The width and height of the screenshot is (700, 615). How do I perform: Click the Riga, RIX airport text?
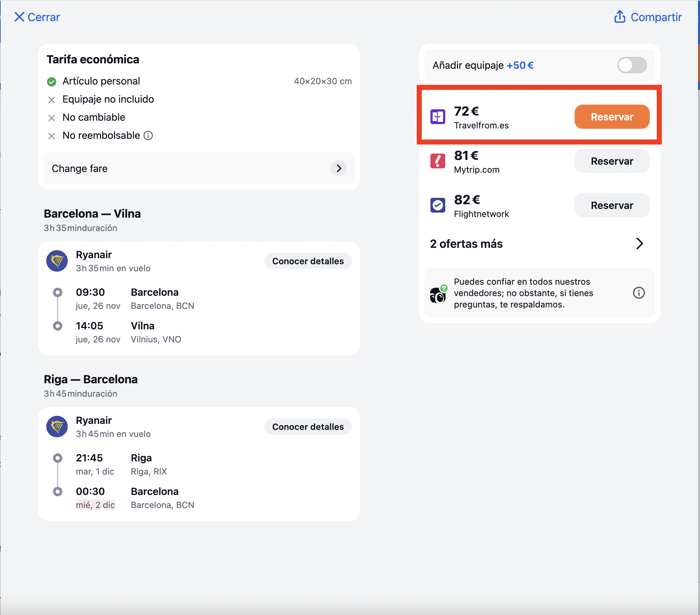tap(149, 471)
